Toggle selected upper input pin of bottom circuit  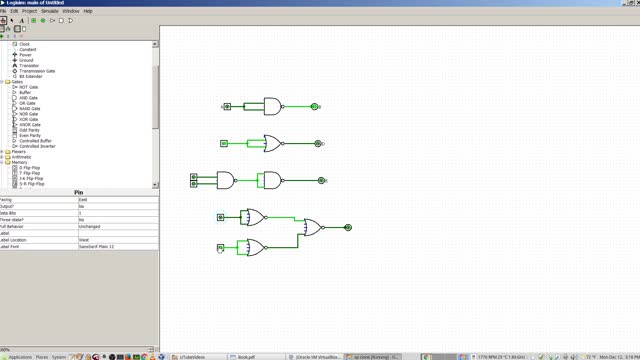coord(220,217)
